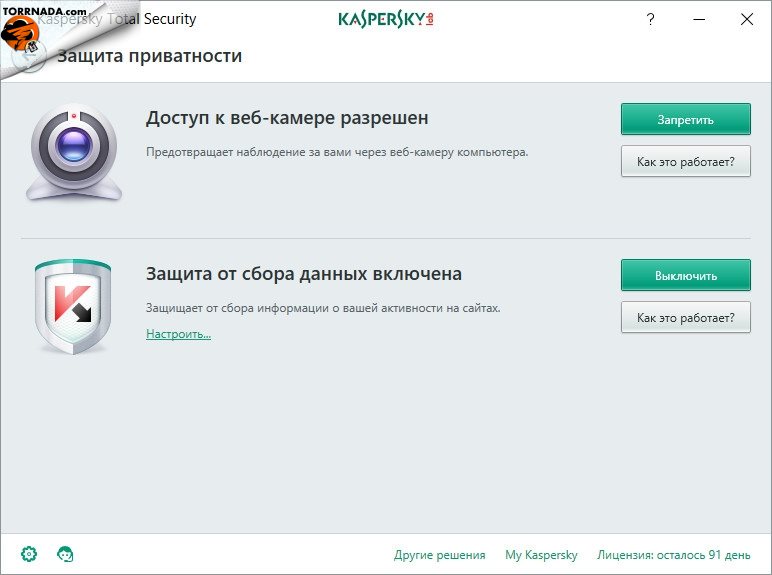772x575 pixels.
Task: Click the text Защищает от сбора информации о вашей активности
Action: pos(323,308)
